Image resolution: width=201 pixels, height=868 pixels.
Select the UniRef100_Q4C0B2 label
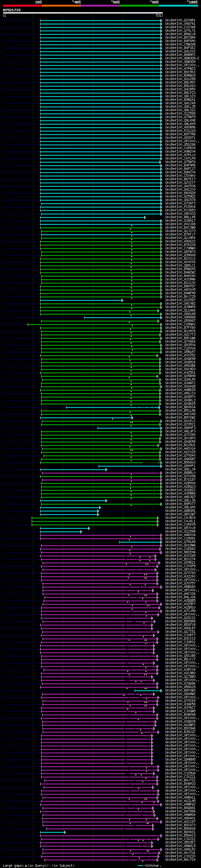[180, 303]
